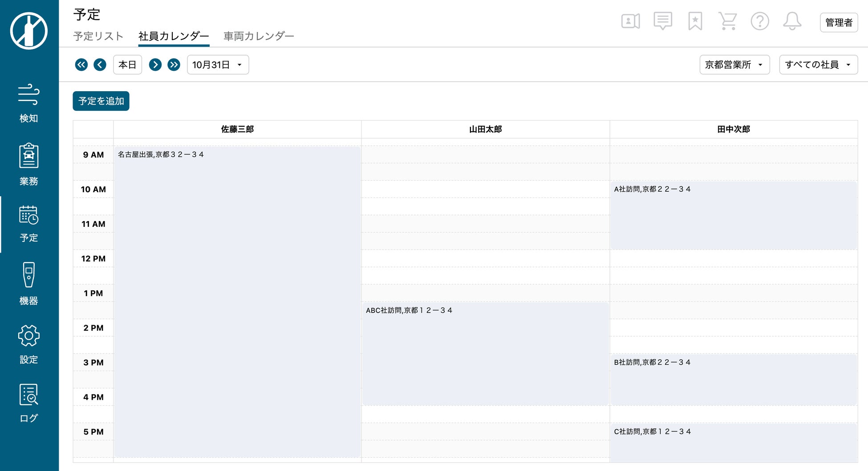Expand the 10月31日 date dropdown
Viewport: 868px width, 471px height.
click(218, 65)
